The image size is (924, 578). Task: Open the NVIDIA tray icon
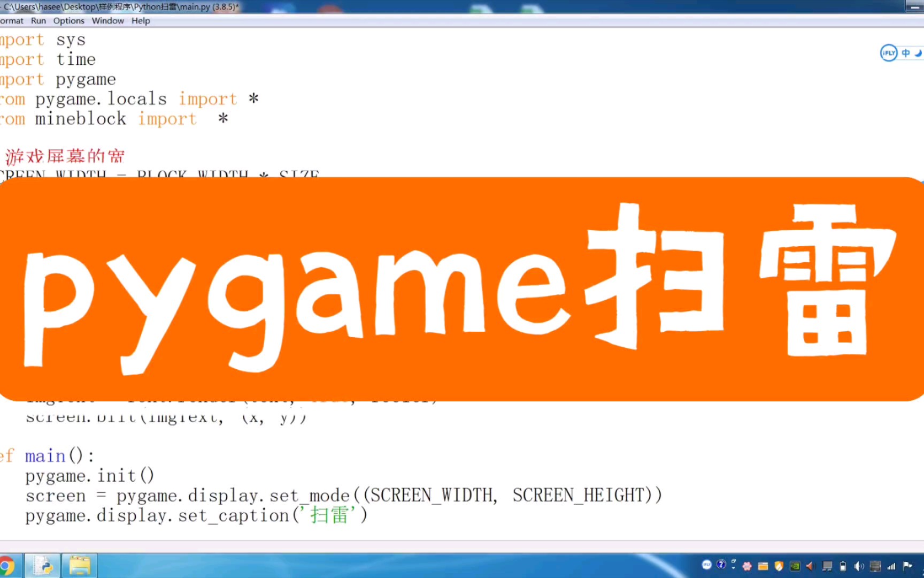(x=795, y=566)
